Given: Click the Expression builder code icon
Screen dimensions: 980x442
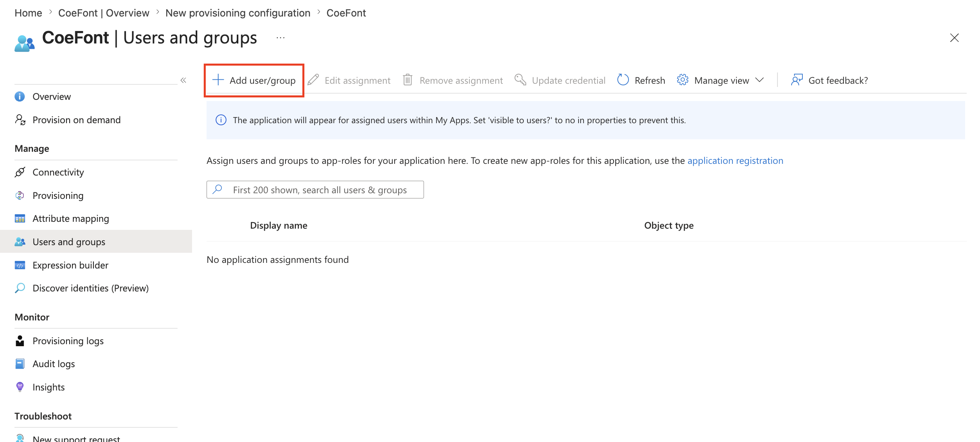Looking at the screenshot, I should click(x=20, y=265).
